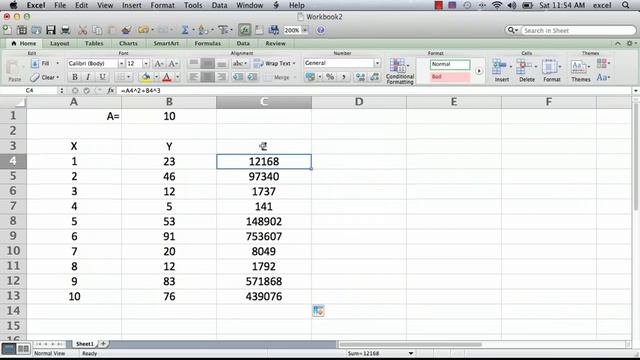Screen dimensions: 640x360
Task: Open the Theme Colors swatch grid
Action: coord(601,63)
